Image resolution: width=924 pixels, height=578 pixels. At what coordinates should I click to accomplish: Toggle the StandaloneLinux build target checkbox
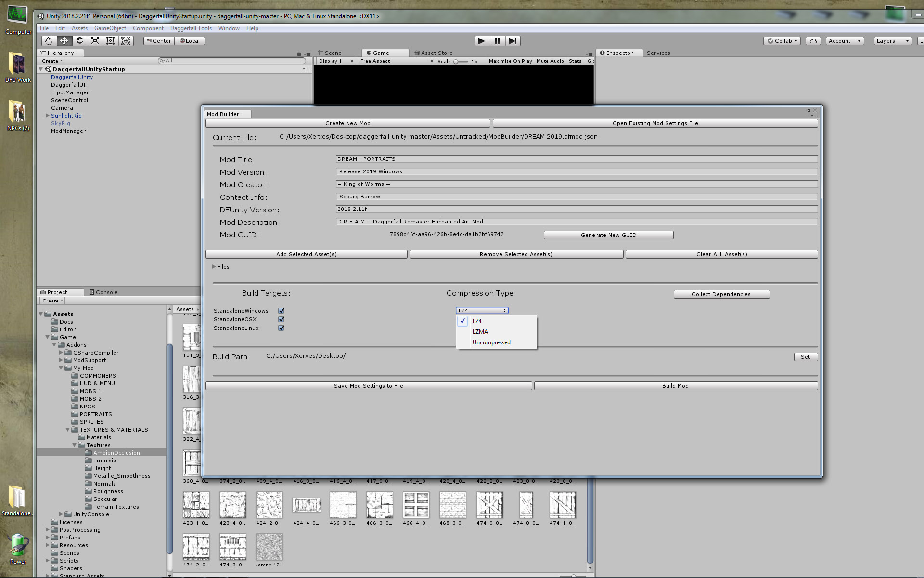coord(281,328)
